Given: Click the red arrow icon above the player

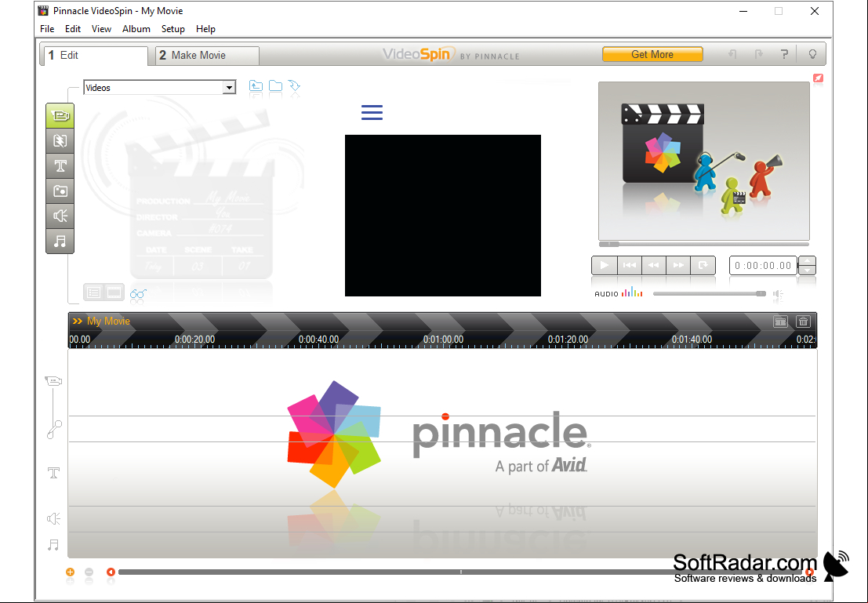Looking at the screenshot, I should [x=818, y=78].
